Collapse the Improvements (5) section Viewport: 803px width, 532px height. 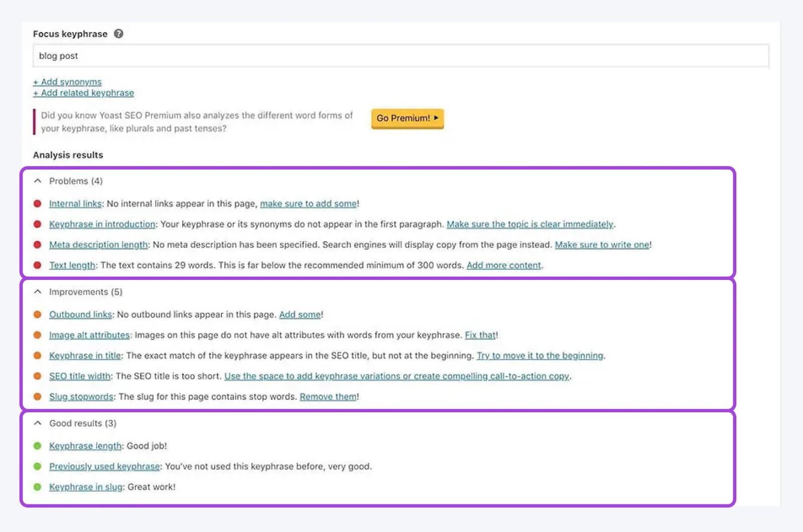[38, 292]
